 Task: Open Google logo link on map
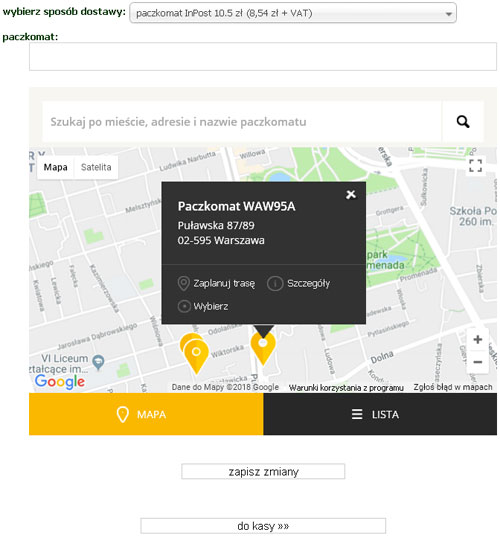60,382
